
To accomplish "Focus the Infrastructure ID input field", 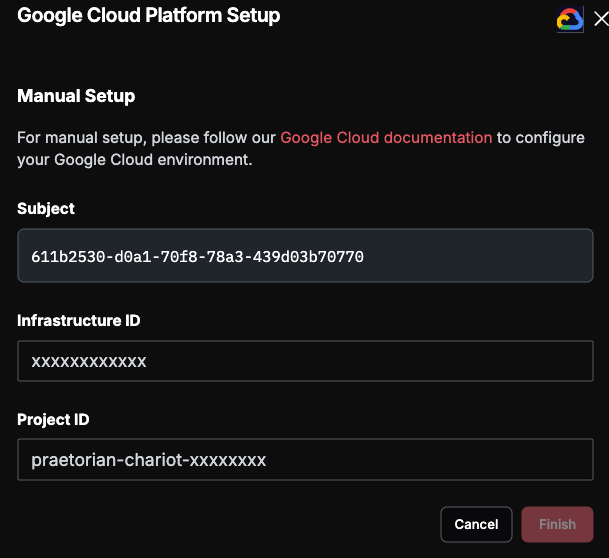I will 305,361.
